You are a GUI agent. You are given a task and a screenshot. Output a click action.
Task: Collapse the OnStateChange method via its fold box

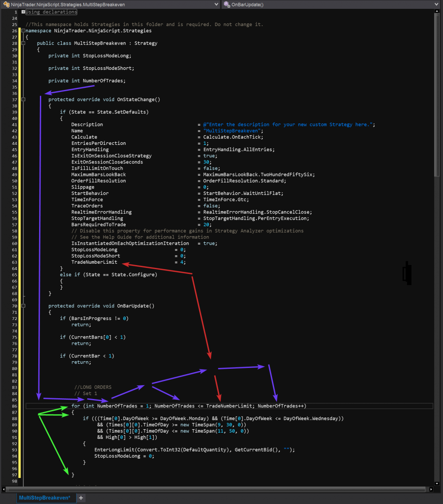point(23,100)
